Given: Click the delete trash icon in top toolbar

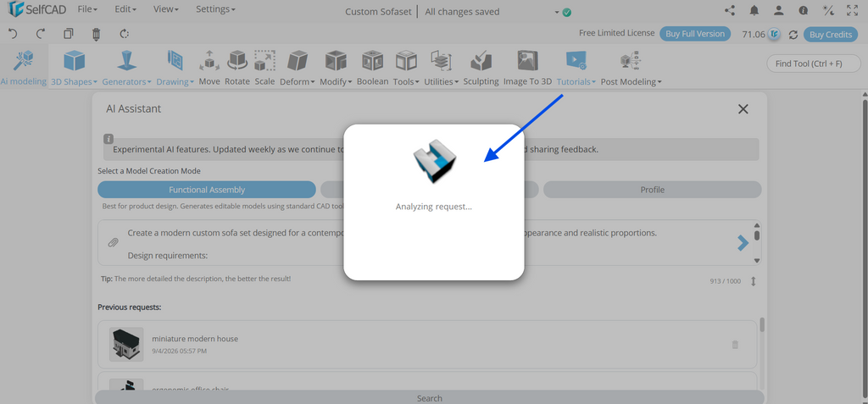Looking at the screenshot, I should coord(96,35).
